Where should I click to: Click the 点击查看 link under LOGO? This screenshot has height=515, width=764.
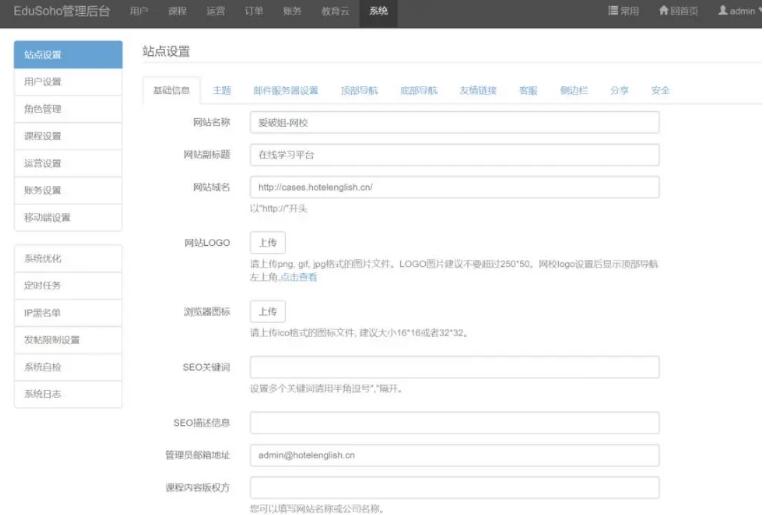(298, 277)
